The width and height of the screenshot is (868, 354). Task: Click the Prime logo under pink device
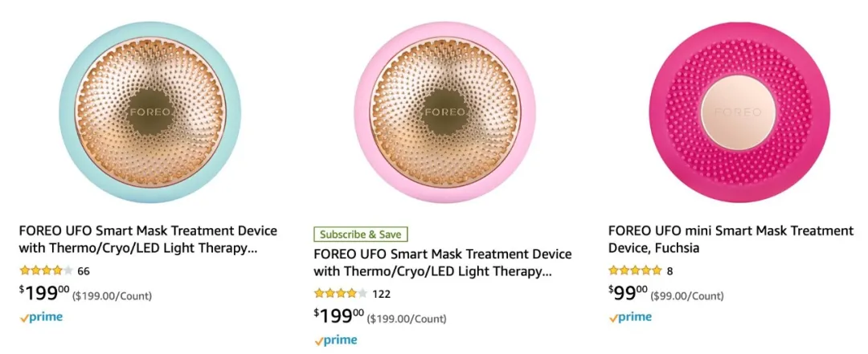(x=336, y=340)
